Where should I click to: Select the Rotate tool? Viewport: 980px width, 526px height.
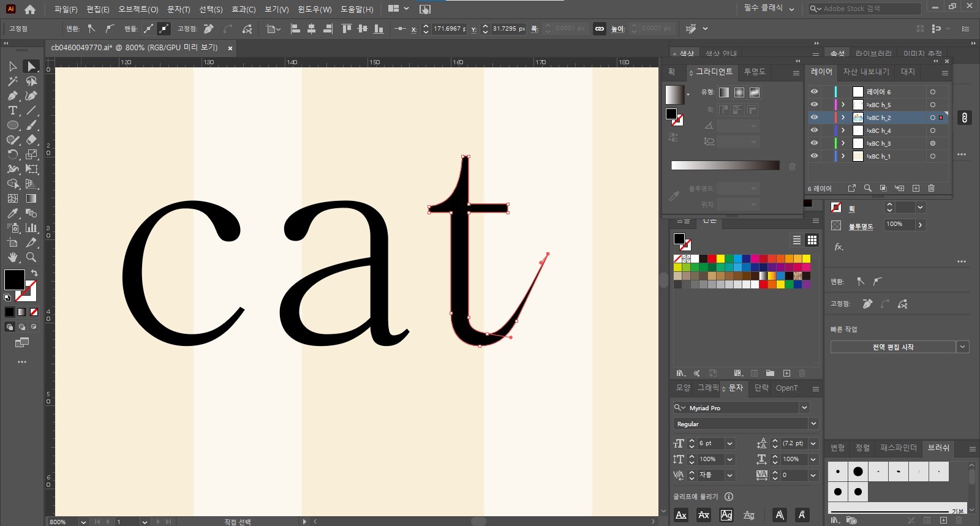(12, 154)
